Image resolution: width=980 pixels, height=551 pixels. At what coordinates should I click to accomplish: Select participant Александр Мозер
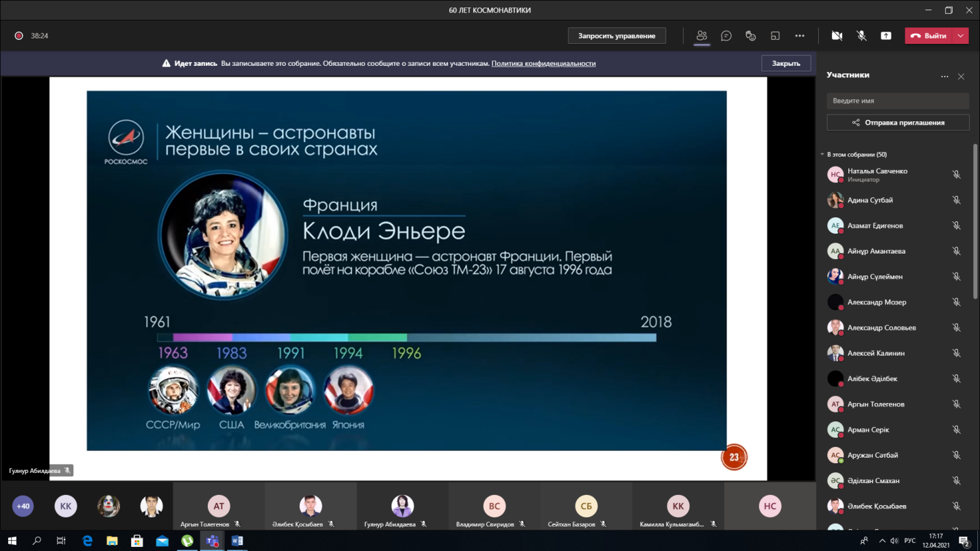(x=897, y=302)
